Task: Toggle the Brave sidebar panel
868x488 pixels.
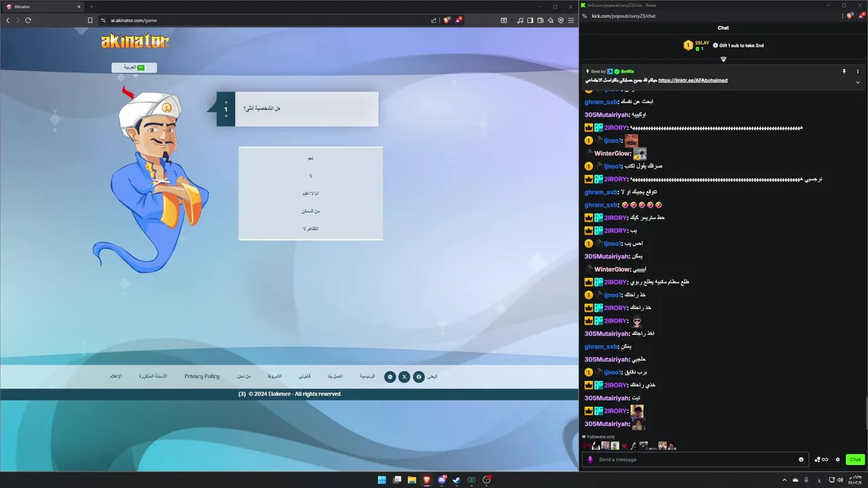Action: point(530,20)
